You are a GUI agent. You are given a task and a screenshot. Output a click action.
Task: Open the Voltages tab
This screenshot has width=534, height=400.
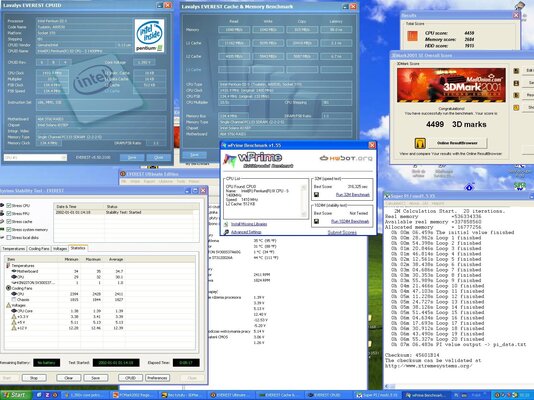point(60,249)
